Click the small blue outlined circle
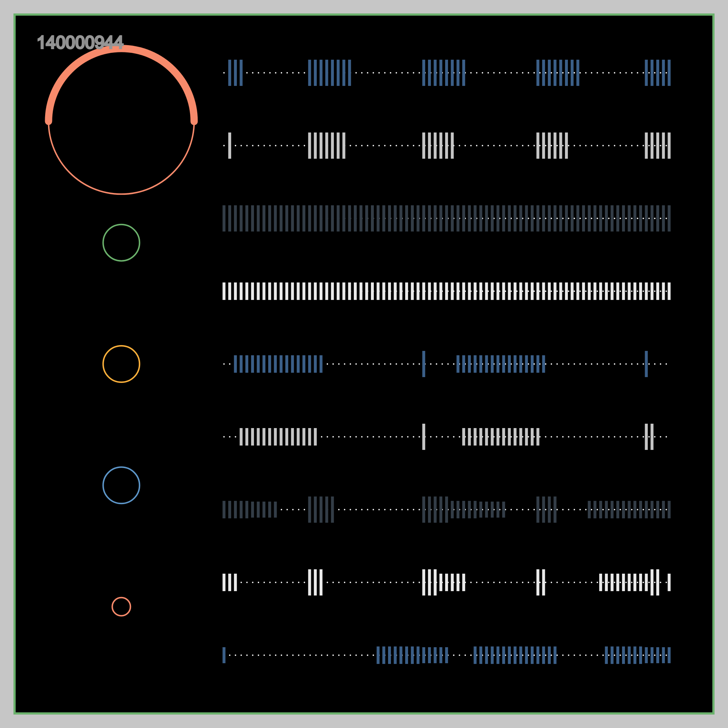Image resolution: width=728 pixels, height=728 pixels. [121, 485]
